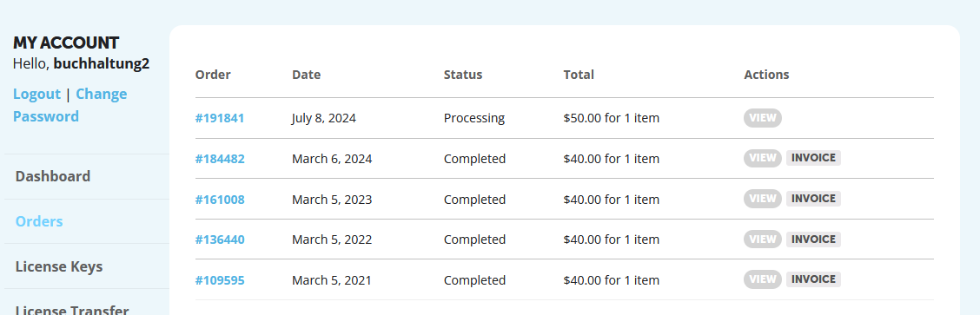This screenshot has height=315, width=980.
Task: Open order #191841 link
Action: [220, 118]
